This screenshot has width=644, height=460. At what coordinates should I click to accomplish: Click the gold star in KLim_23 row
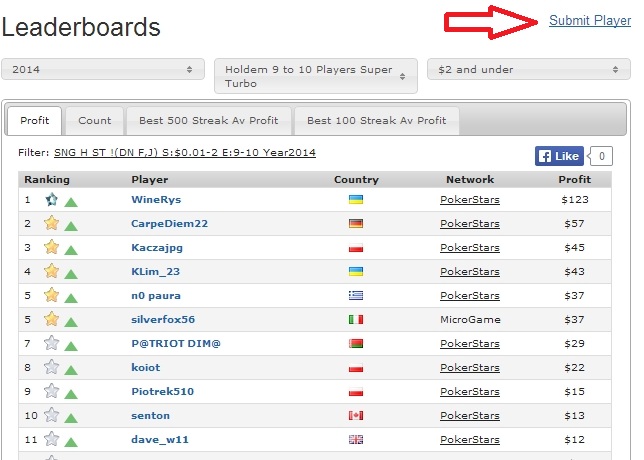(51, 271)
